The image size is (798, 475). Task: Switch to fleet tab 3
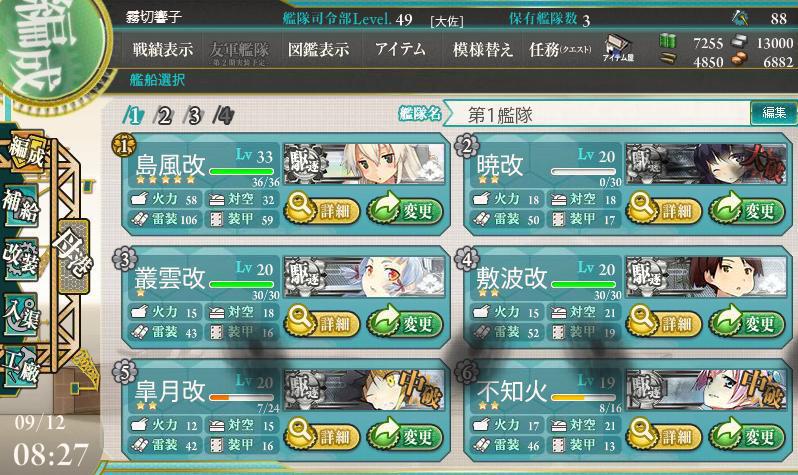[x=194, y=116]
